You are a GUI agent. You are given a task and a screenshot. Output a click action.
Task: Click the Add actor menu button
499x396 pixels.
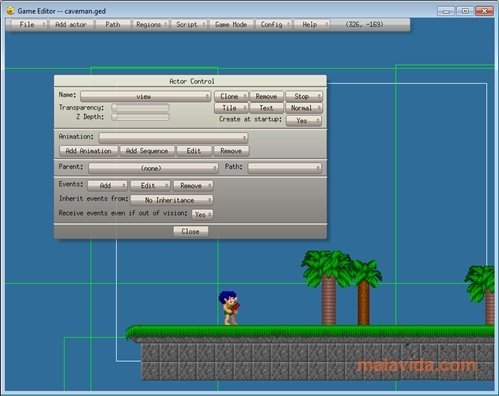[71, 25]
